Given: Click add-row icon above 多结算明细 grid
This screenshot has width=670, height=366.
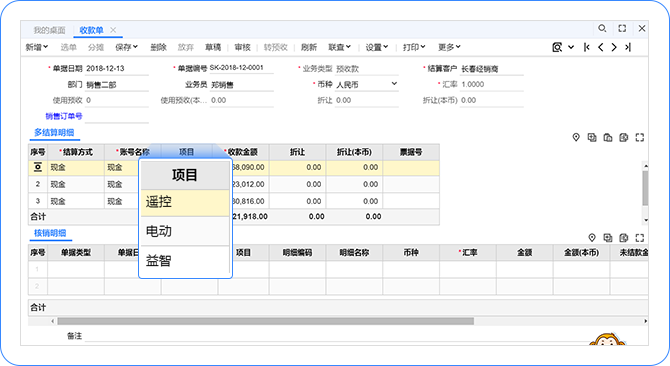Looking at the screenshot, I should point(592,137).
